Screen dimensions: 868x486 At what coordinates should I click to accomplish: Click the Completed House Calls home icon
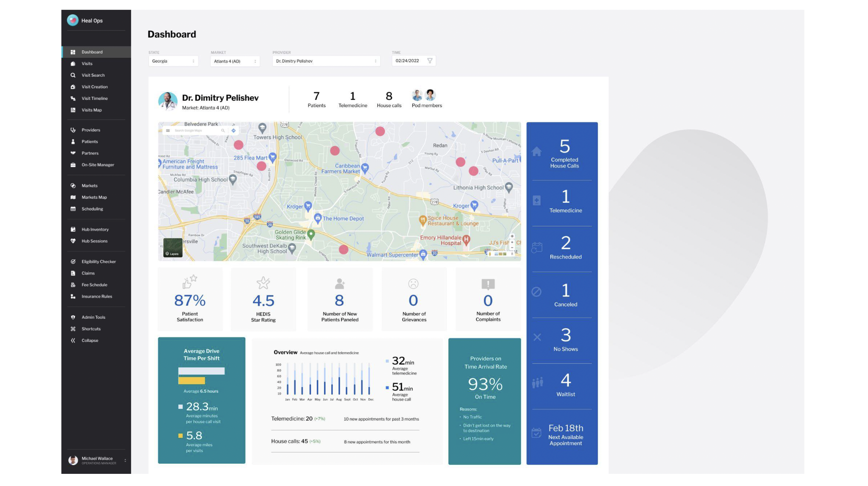[536, 152]
